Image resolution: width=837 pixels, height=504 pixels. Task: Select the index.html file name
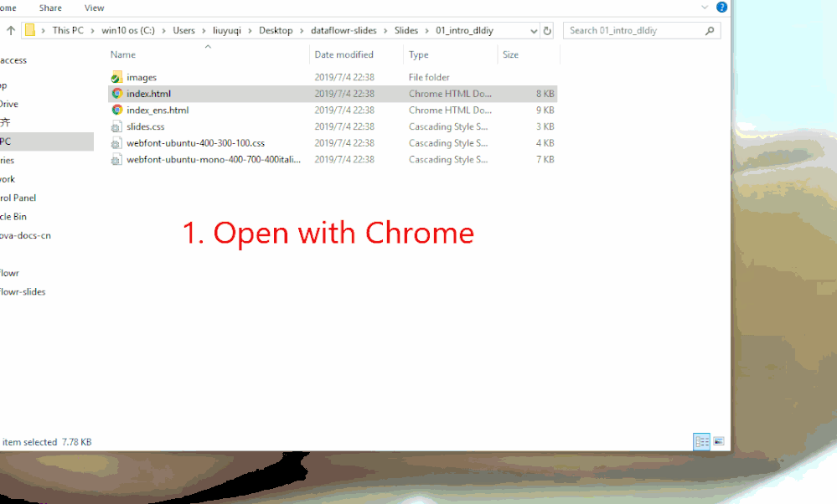[148, 93]
